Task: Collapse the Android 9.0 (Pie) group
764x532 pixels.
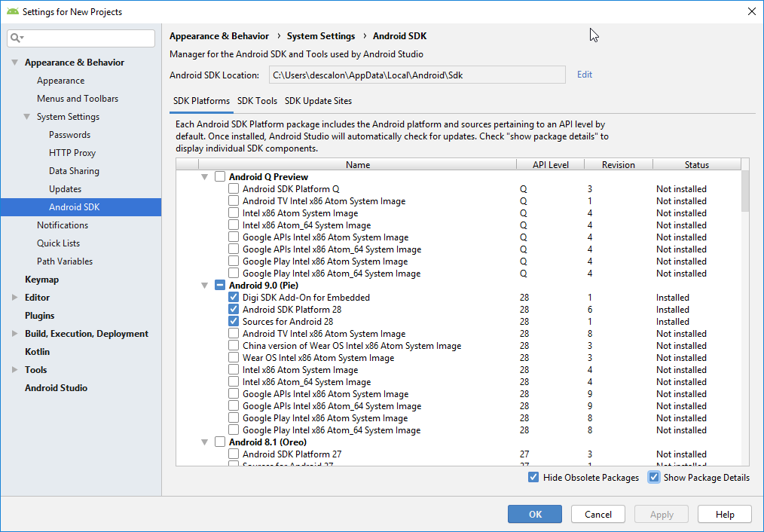Action: pyautogui.click(x=205, y=286)
